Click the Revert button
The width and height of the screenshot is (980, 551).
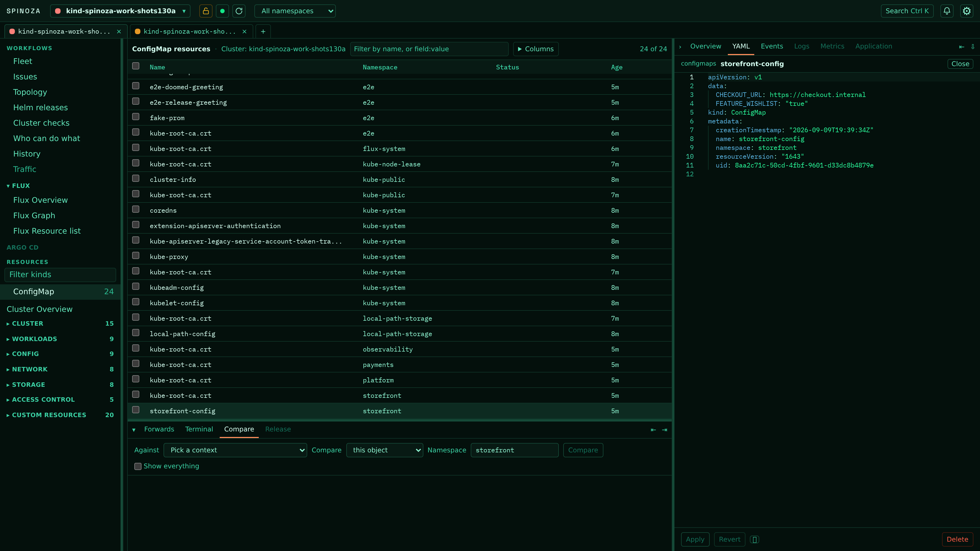pyautogui.click(x=729, y=540)
